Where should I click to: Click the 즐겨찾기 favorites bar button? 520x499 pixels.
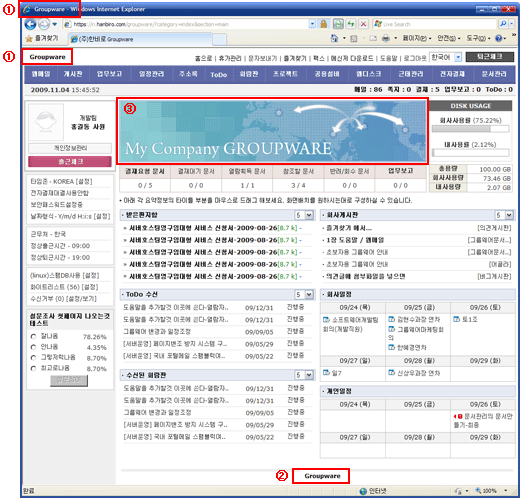pos(42,39)
